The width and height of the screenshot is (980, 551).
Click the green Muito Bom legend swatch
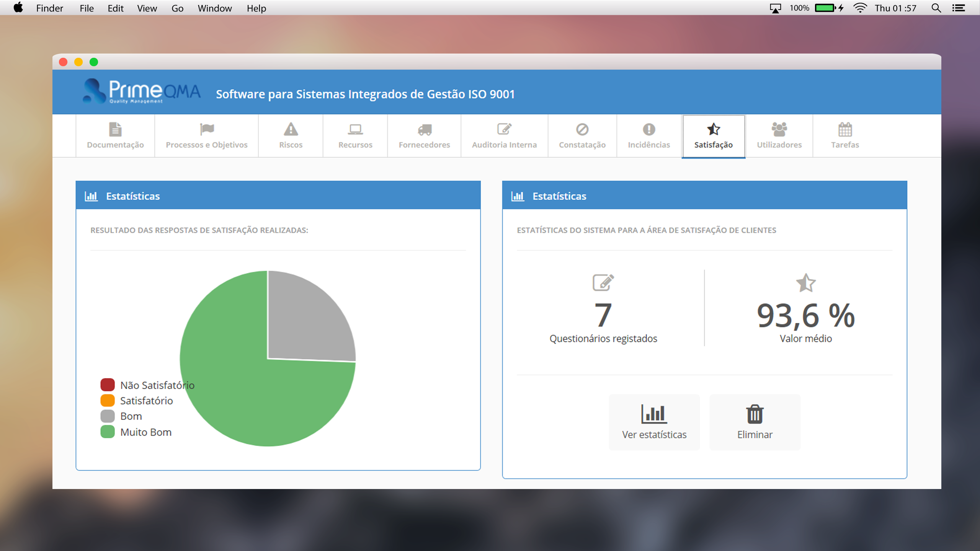(x=108, y=432)
